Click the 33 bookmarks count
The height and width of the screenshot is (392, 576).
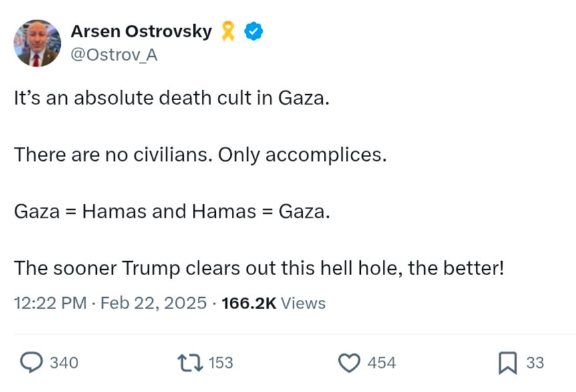tap(535, 363)
